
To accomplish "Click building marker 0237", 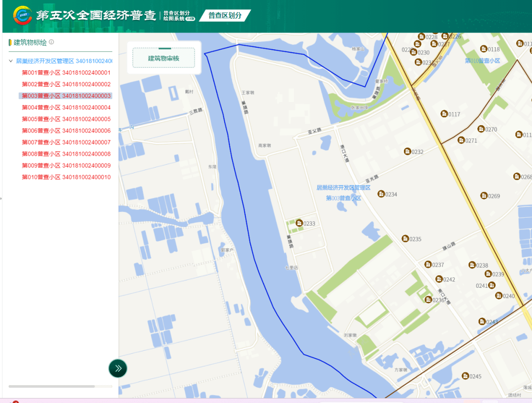I will pos(428,264).
